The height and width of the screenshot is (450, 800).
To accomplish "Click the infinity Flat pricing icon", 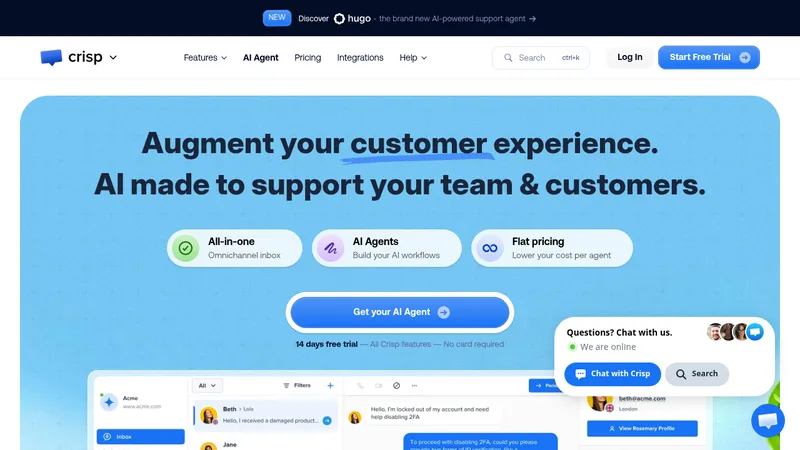I will pos(490,248).
